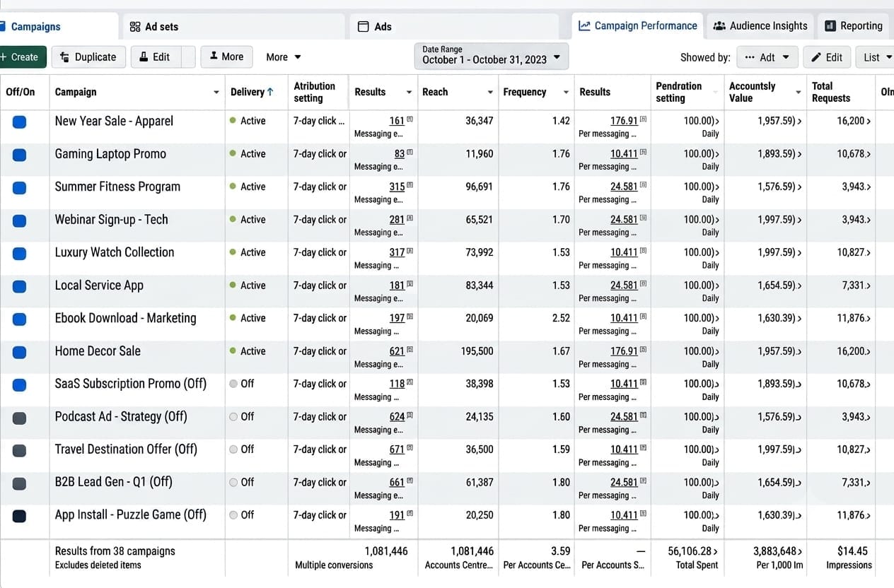Expand the More dropdown menu

click(x=283, y=57)
